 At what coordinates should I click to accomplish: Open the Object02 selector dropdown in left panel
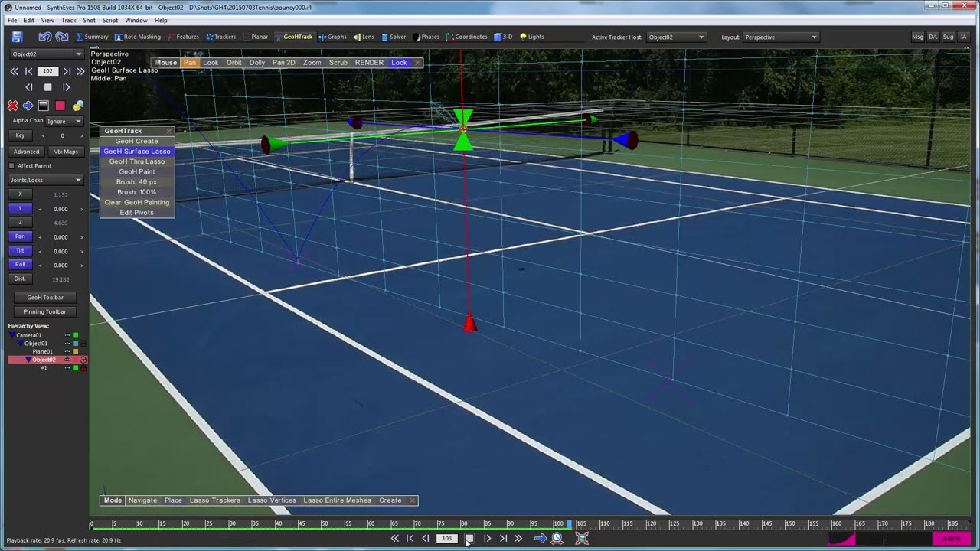tap(47, 54)
